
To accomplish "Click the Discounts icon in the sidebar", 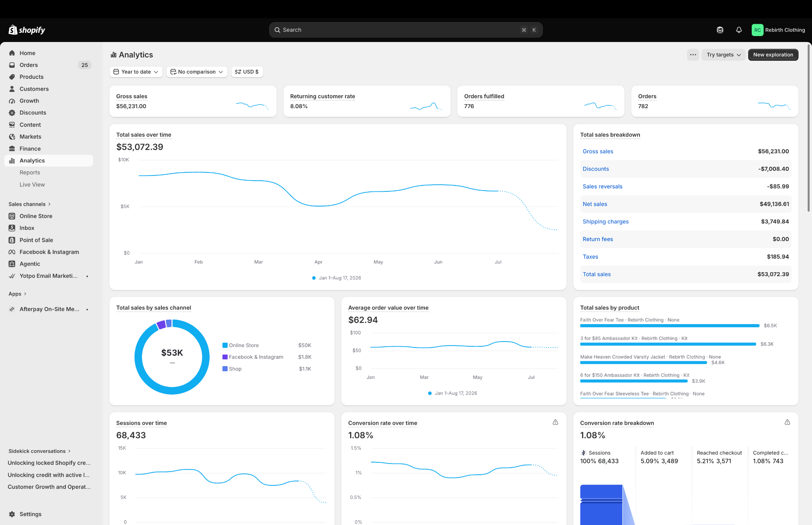I will (12, 113).
